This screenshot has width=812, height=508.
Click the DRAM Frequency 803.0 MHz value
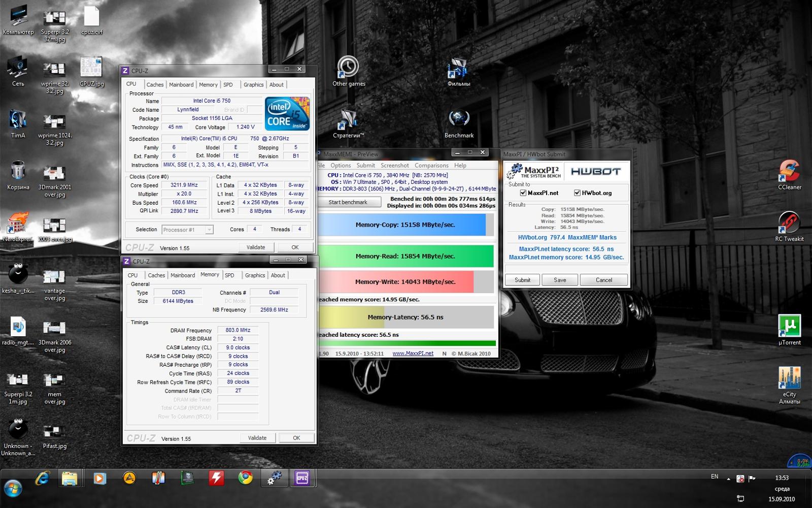pyautogui.click(x=238, y=330)
